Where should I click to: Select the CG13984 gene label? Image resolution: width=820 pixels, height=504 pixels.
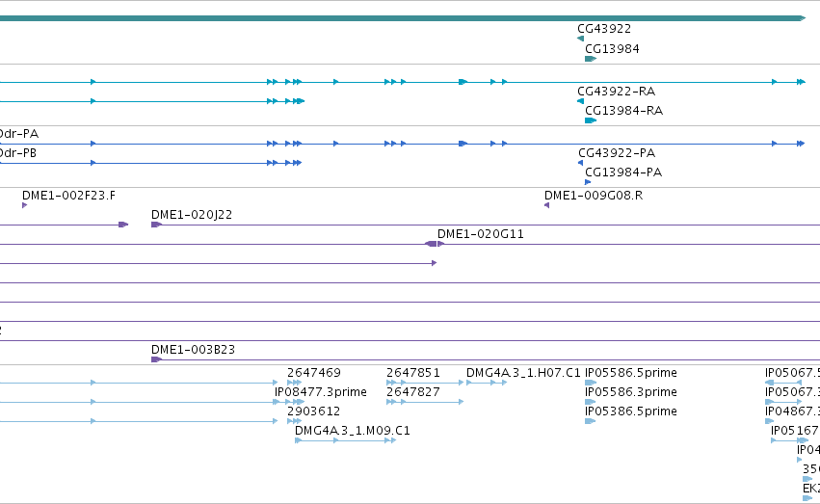coord(612,49)
